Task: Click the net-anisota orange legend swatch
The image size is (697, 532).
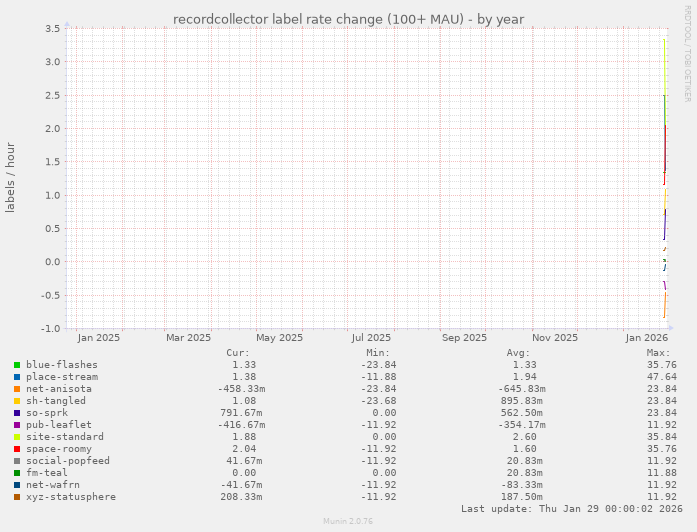Action: coord(17,389)
